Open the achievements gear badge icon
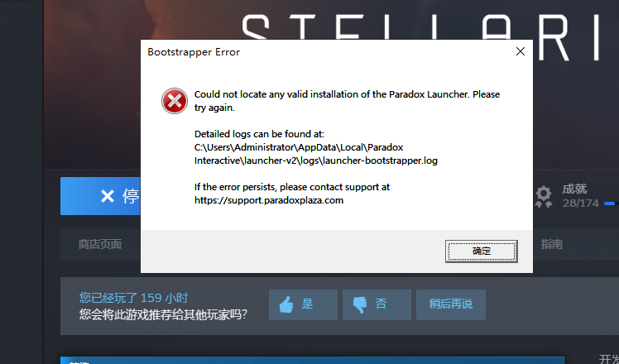 [x=544, y=197]
